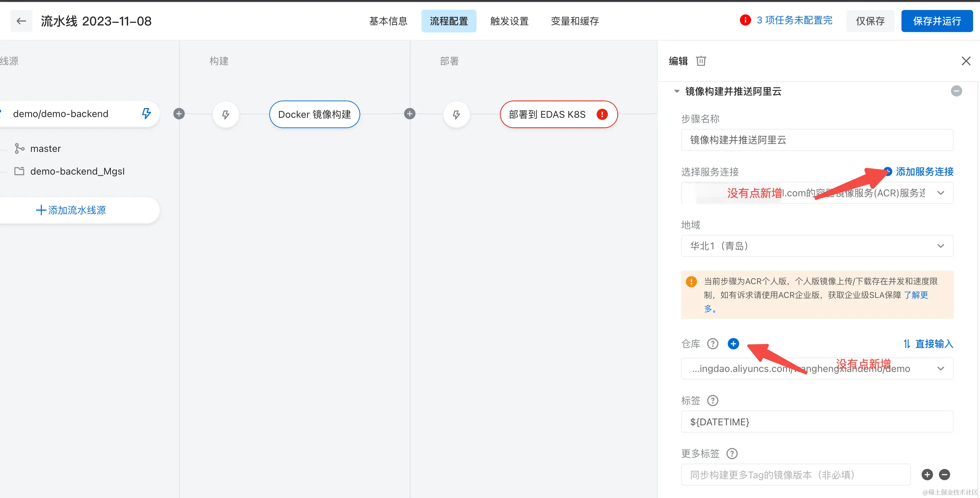
Task: Click the lightning icon in 部署 stage
Action: (456, 114)
